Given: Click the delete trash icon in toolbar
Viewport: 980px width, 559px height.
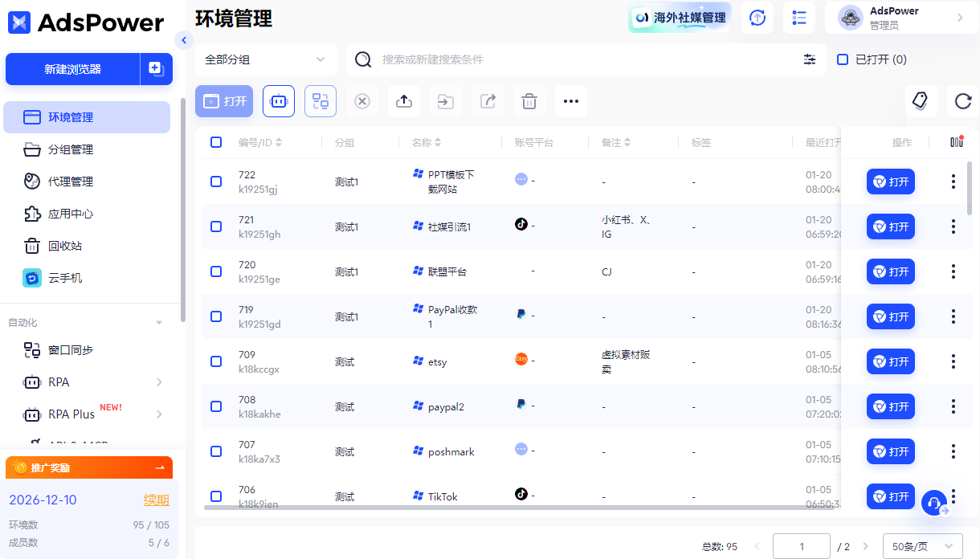Looking at the screenshot, I should (529, 101).
